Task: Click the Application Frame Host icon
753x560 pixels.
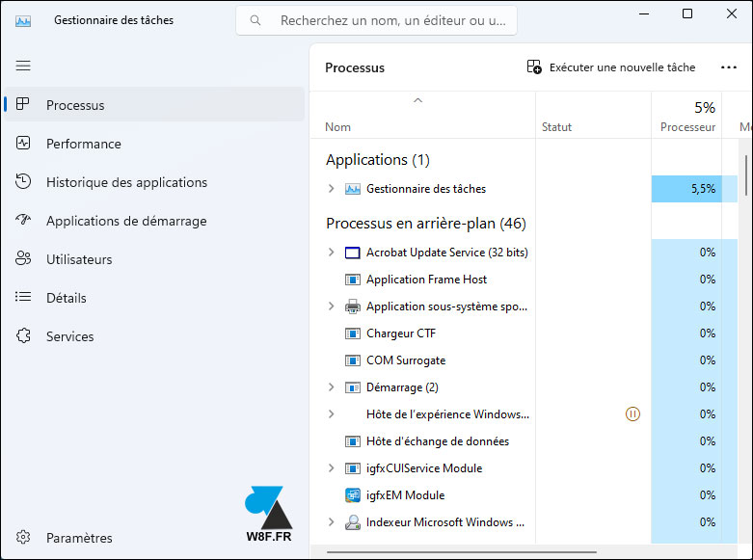Action: pos(353,280)
